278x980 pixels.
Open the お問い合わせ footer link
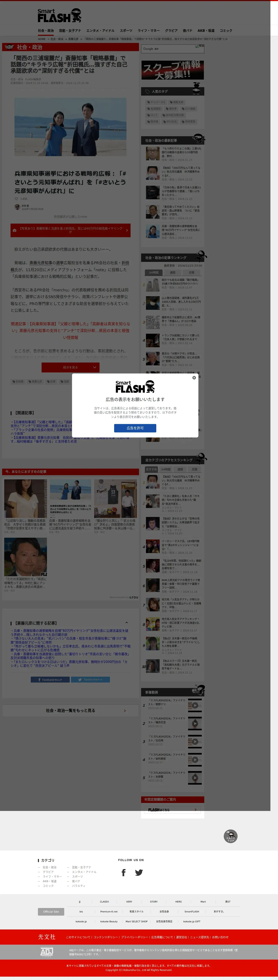coord(220,937)
